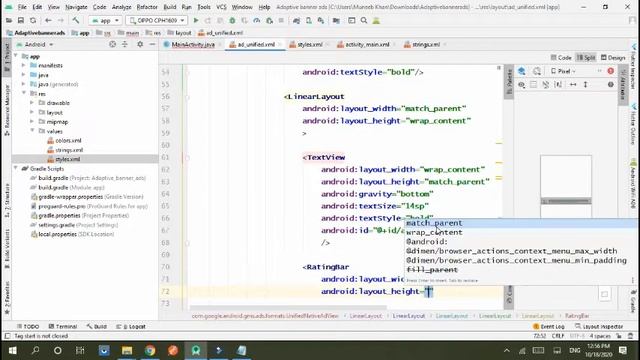The height and width of the screenshot is (360, 640).
Task: Click the red error warning indicator
Action: click(x=611, y=71)
